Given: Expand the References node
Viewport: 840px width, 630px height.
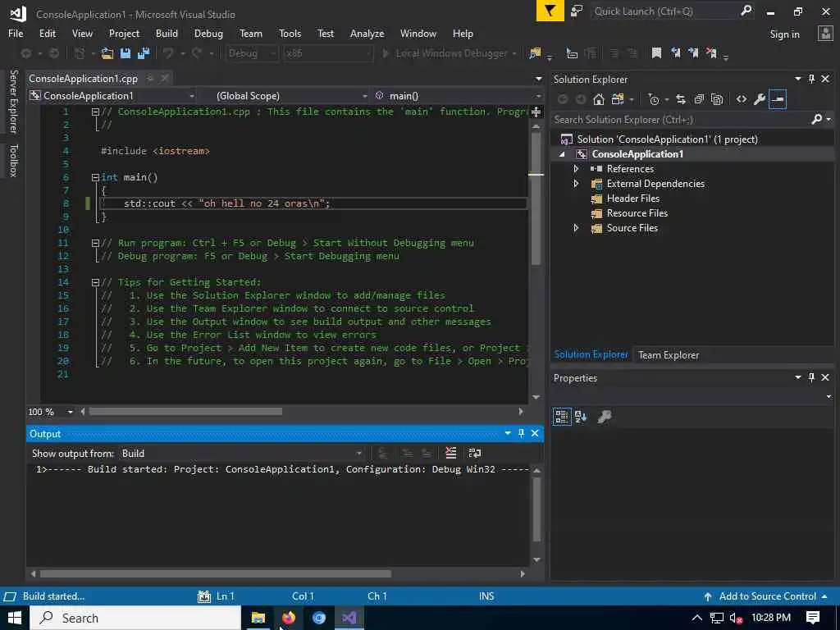Looking at the screenshot, I should tap(576, 169).
